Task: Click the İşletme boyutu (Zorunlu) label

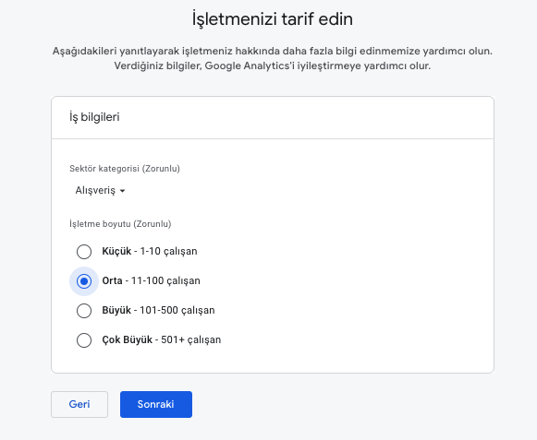Action: (120, 224)
